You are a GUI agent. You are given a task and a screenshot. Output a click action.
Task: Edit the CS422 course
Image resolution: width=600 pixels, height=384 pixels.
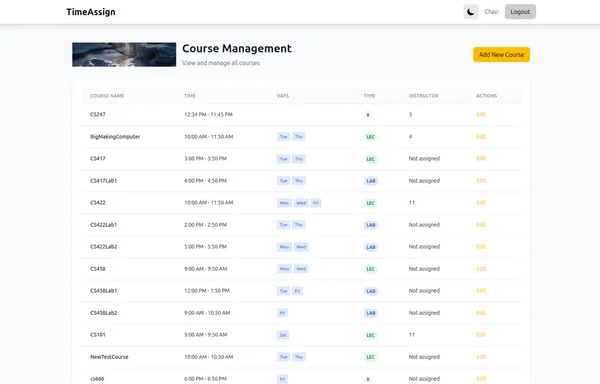[481, 203]
